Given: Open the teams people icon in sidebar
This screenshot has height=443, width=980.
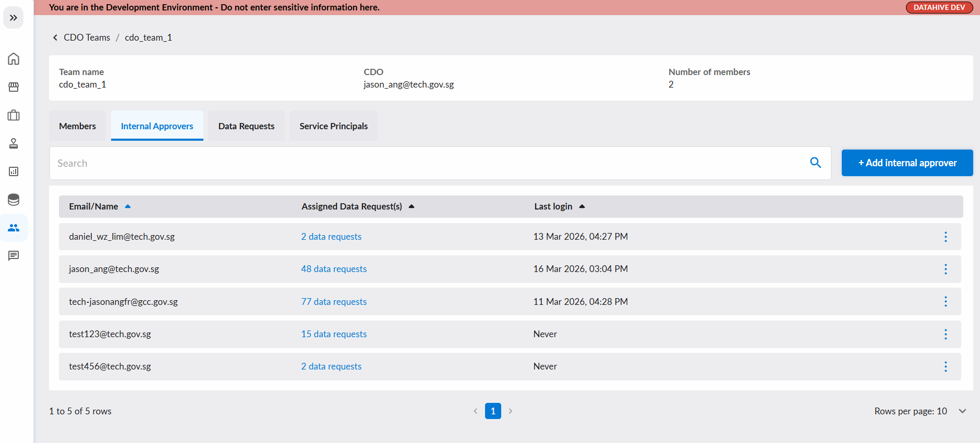Looking at the screenshot, I should click(x=14, y=228).
